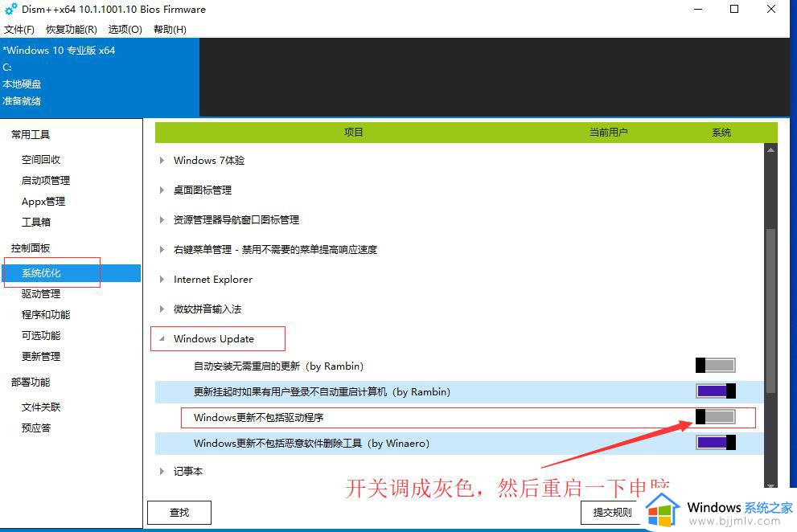Viewport: 797px width, 532px height.
Task: Select 系统优化 in the sidebar
Action: click(x=72, y=273)
